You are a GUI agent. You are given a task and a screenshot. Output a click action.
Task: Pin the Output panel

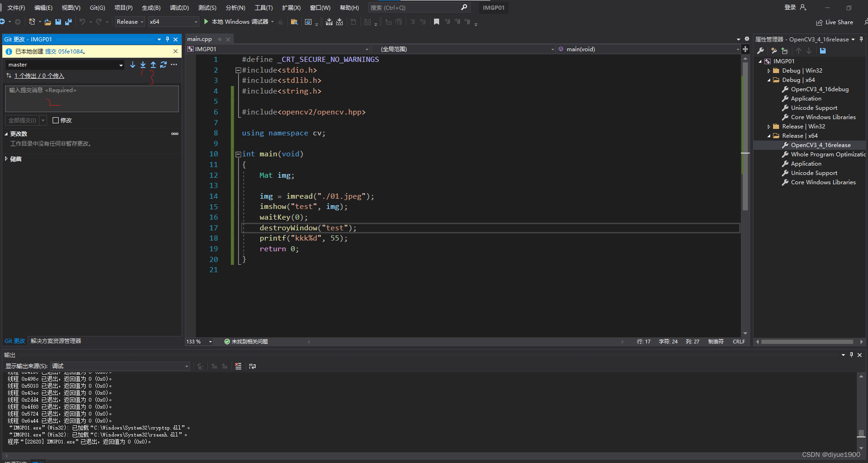(851, 355)
